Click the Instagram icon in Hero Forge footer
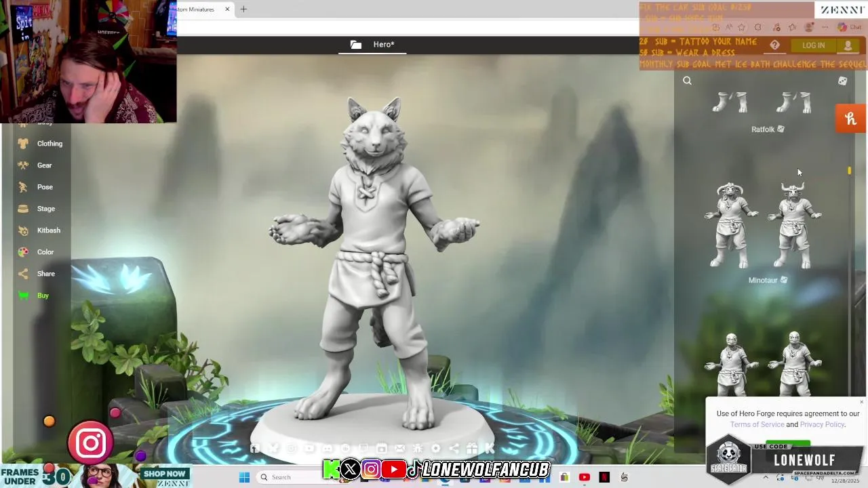Viewport: 868px width, 488px height. click(292, 449)
